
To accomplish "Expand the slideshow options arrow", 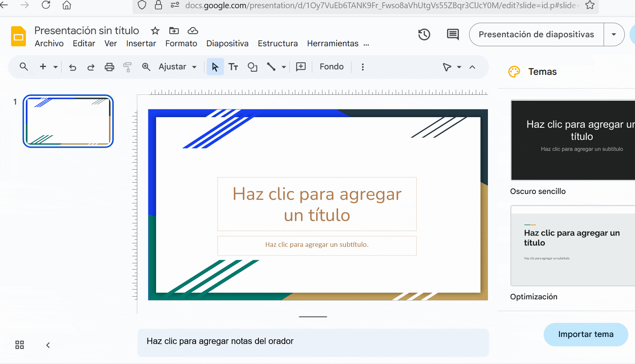I will click(x=614, y=34).
